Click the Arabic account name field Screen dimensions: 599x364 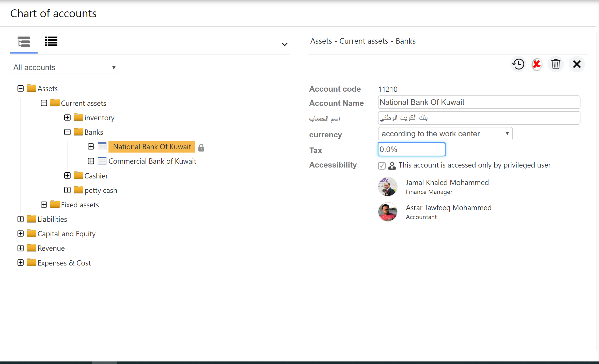[479, 118]
